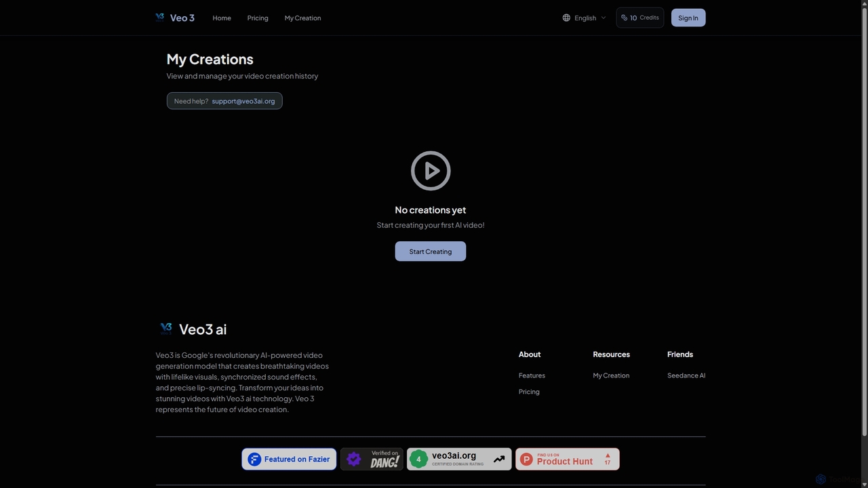Click the About footer heading
The height and width of the screenshot is (488, 868).
[530, 354]
